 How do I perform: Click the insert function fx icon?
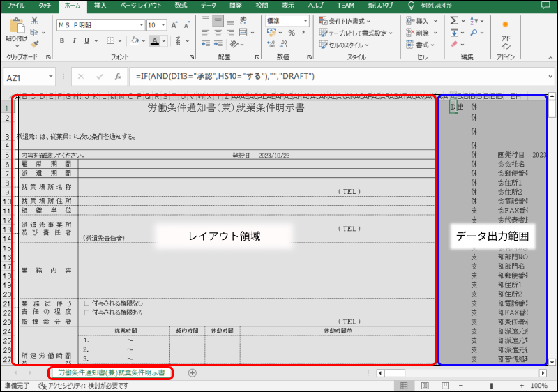pyautogui.click(x=119, y=76)
